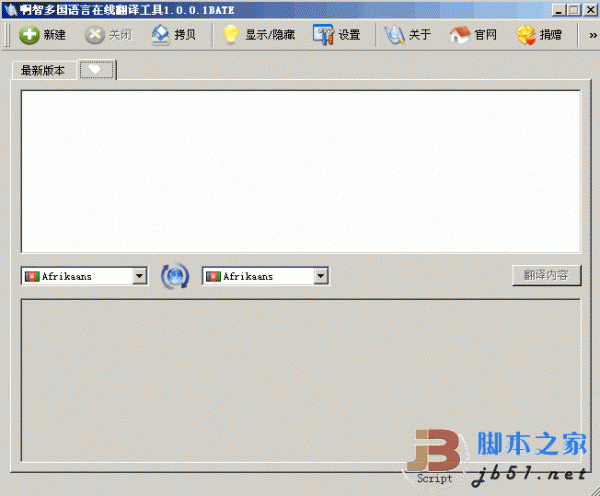Click the app icon in title bar
The width and height of the screenshot is (600, 496).
coord(11,10)
